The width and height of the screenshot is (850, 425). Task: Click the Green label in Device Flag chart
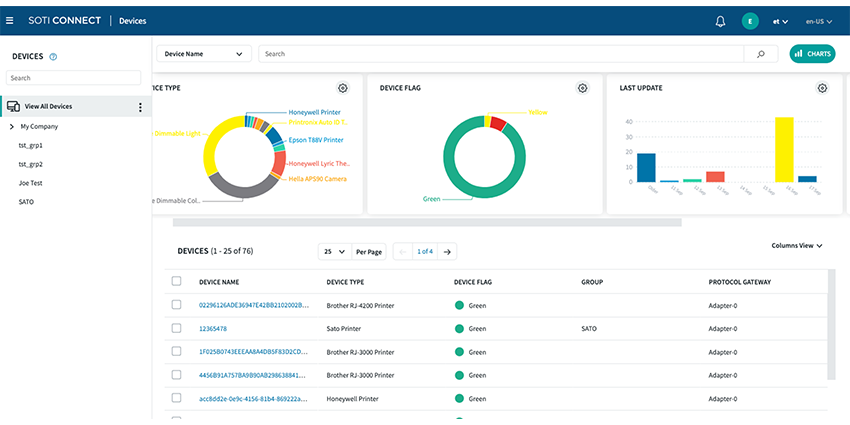(432, 199)
